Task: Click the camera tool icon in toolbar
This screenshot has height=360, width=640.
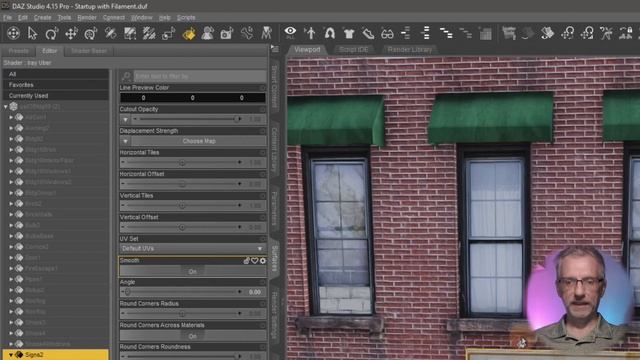Action: pos(227,33)
